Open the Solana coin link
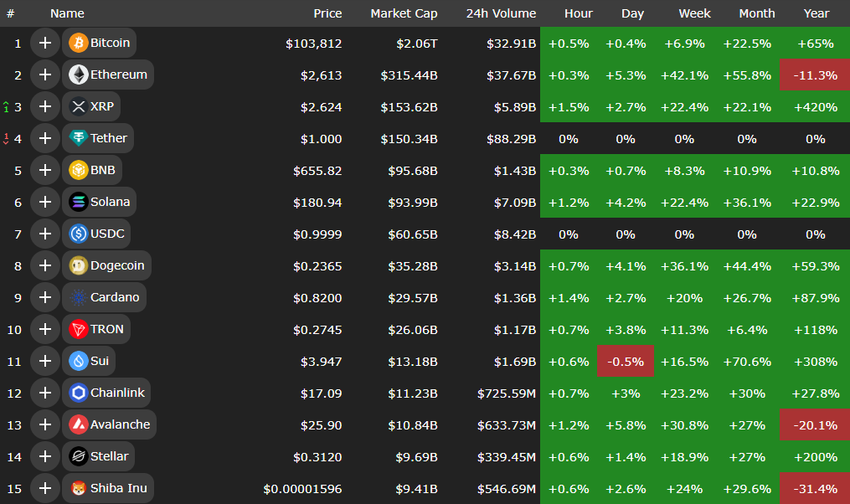Image resolution: width=850 pixels, height=504 pixels. click(x=99, y=202)
